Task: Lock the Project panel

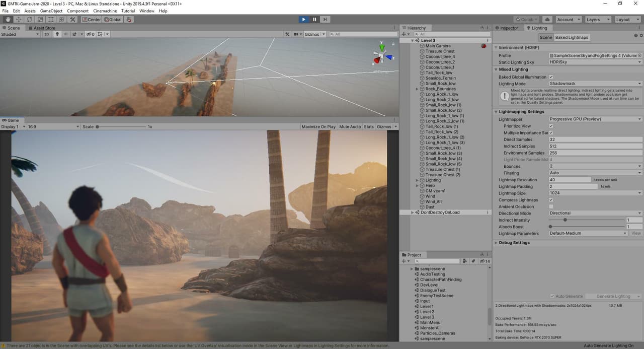Action: (481, 255)
